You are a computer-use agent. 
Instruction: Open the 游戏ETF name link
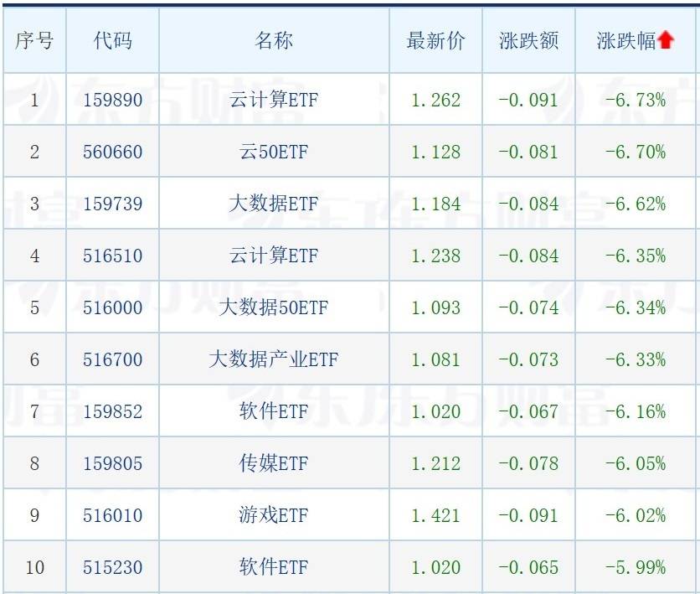pyautogui.click(x=274, y=515)
